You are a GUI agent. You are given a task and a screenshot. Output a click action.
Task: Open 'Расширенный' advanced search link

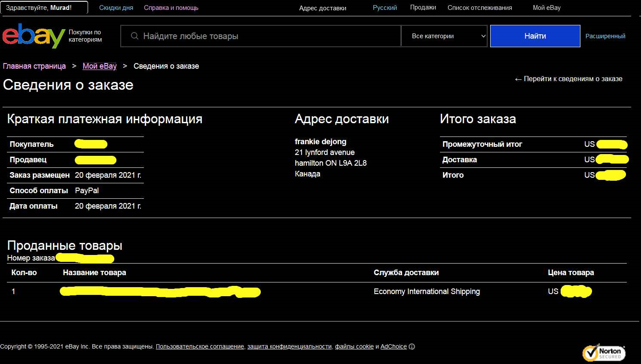click(x=605, y=36)
